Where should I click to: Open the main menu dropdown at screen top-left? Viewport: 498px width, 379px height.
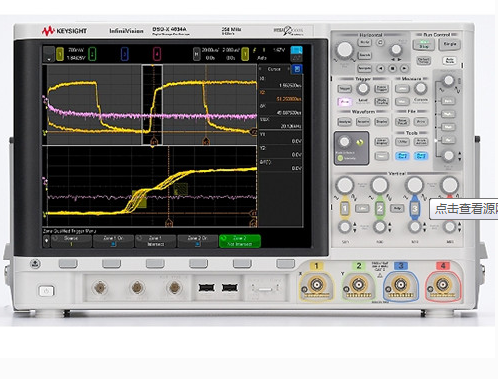[49, 54]
